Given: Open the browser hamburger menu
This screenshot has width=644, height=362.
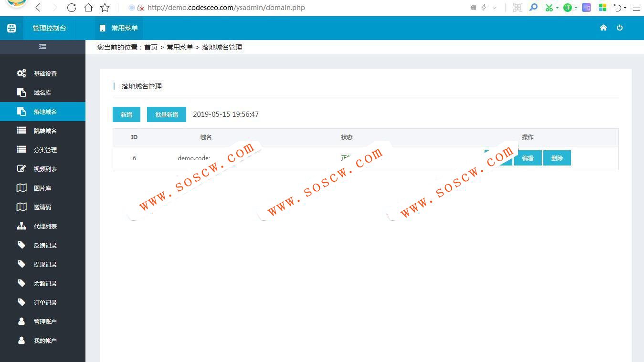Looking at the screenshot, I should pyautogui.click(x=636, y=8).
